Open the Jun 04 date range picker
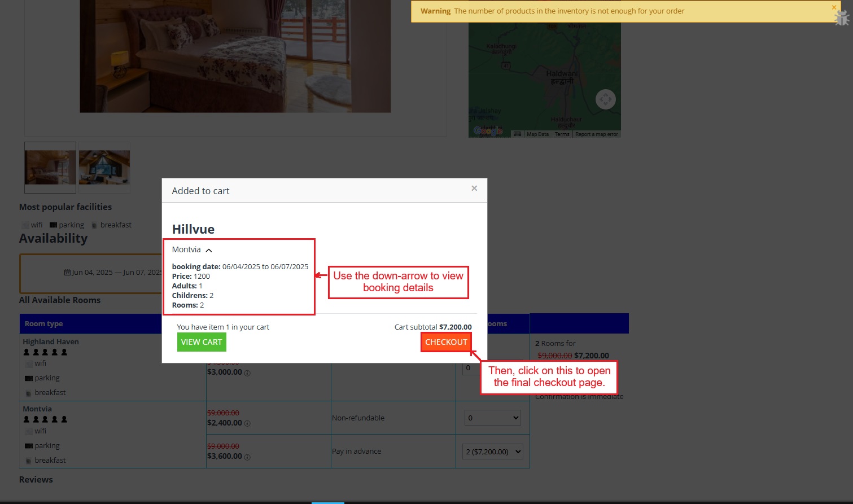 (x=91, y=273)
